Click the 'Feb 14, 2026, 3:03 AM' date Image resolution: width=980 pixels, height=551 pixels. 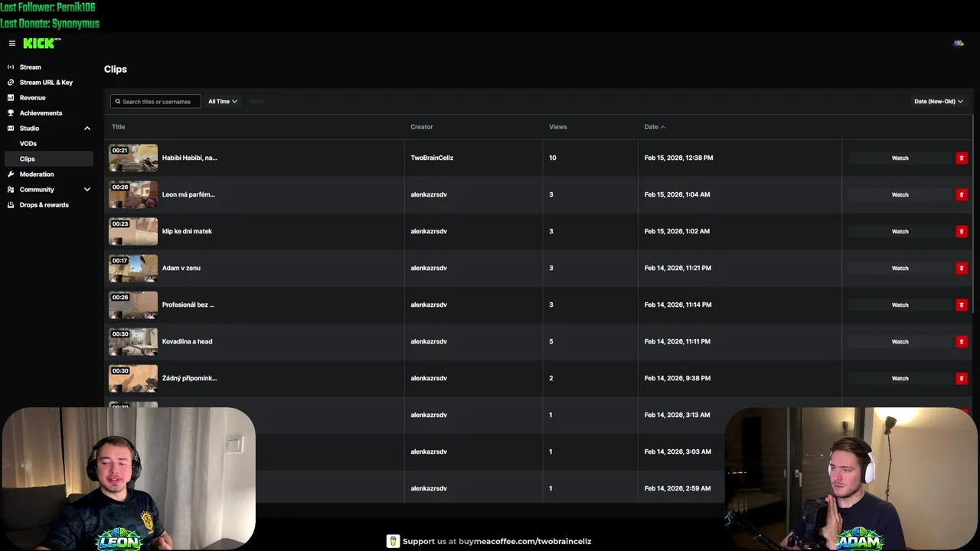click(678, 452)
